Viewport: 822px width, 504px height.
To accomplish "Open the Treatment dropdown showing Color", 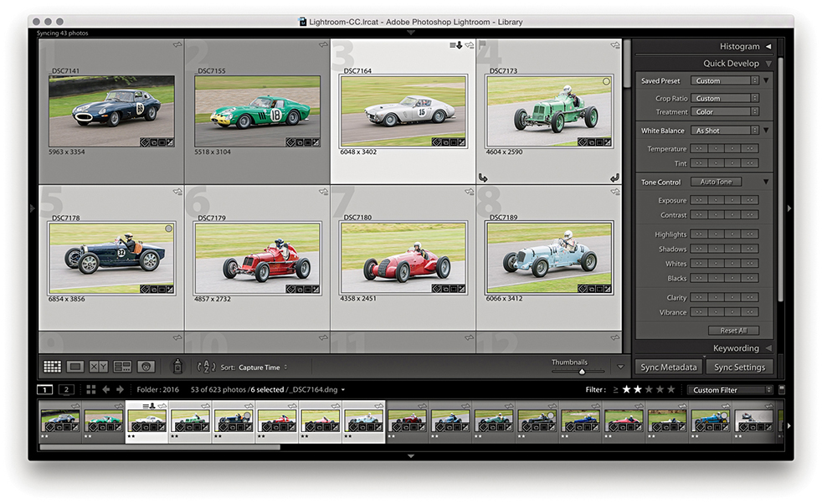I will (x=724, y=111).
